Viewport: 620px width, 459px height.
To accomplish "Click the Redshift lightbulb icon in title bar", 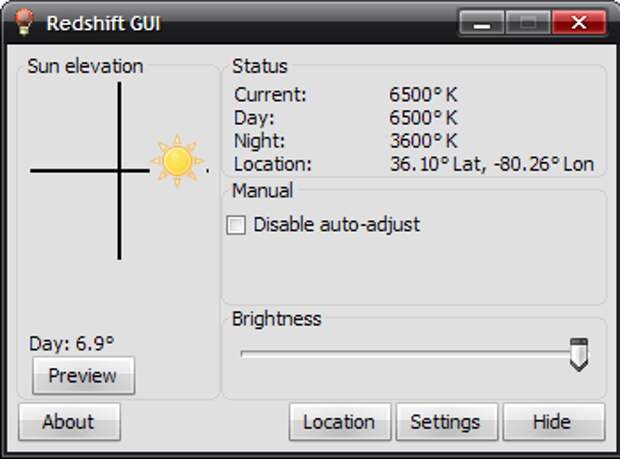I will point(24,23).
